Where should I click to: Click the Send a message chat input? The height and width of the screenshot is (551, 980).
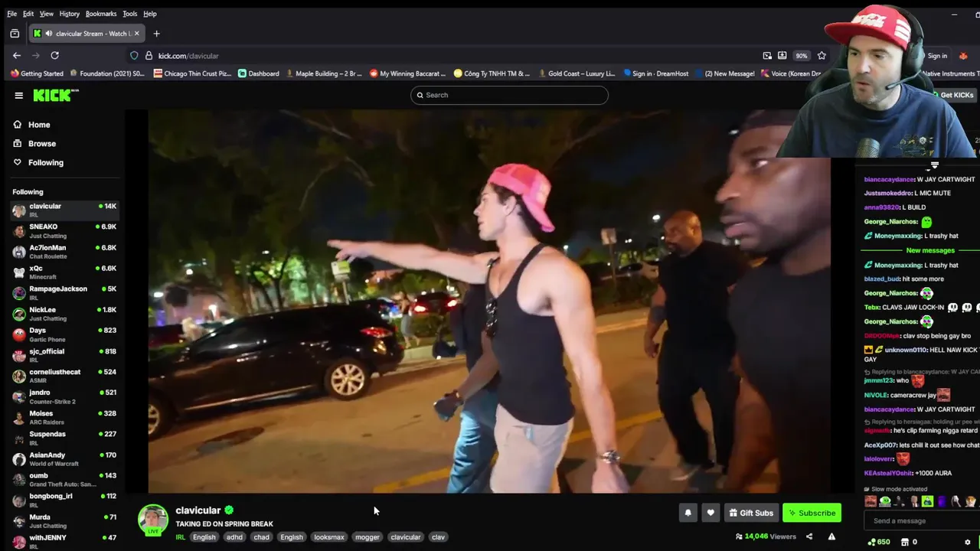point(922,521)
